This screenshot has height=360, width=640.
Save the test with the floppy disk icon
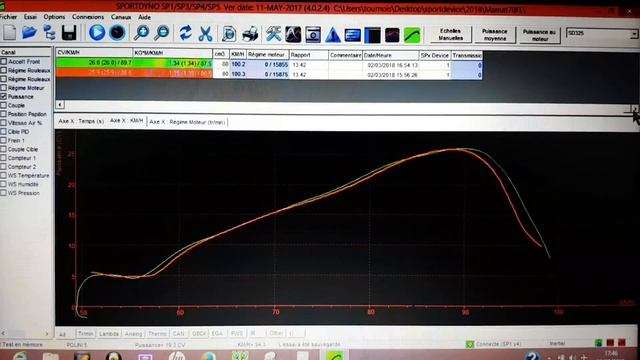[69, 33]
